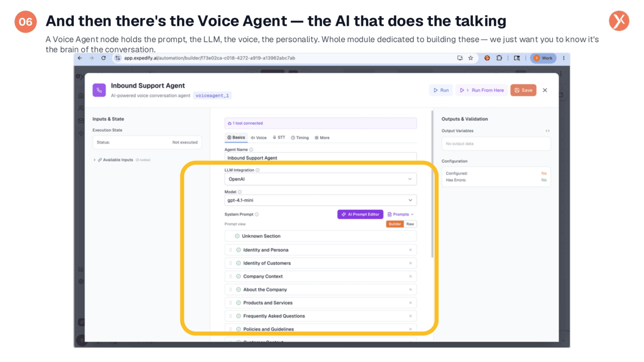Switch to the Voice tab
This screenshot has width=644, height=362.
(259, 138)
